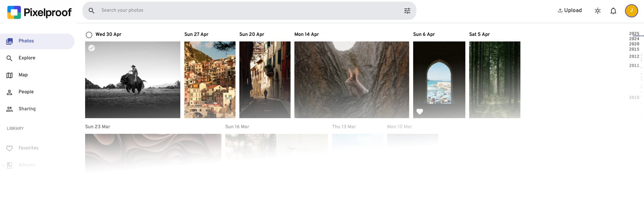644x219 pixels.
Task: Jump to 2012 on timeline scrubber
Action: coord(634,56)
